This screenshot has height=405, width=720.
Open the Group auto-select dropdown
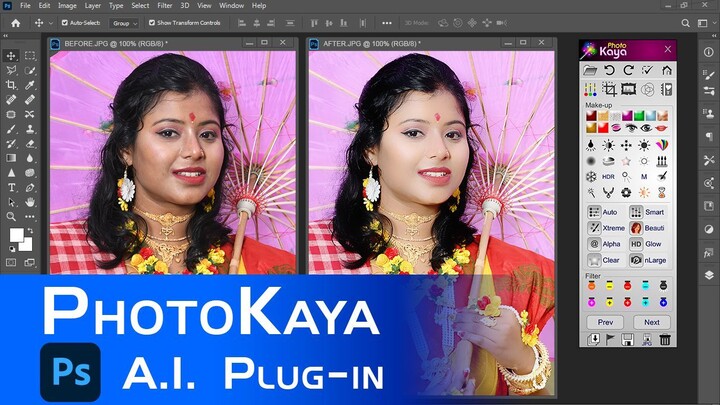pos(124,23)
